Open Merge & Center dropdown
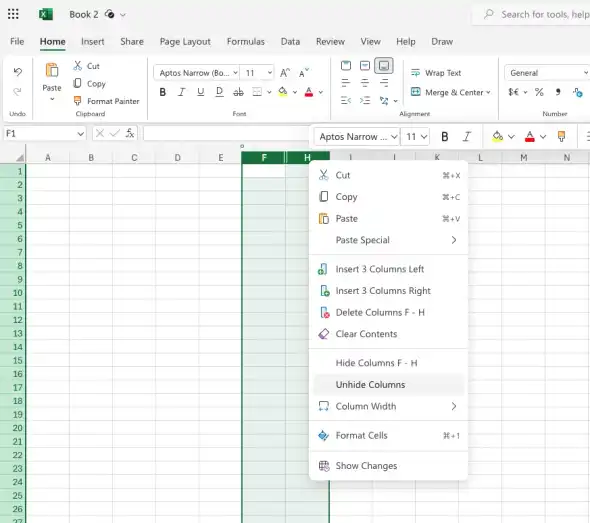The width and height of the screenshot is (590, 523). point(488,92)
